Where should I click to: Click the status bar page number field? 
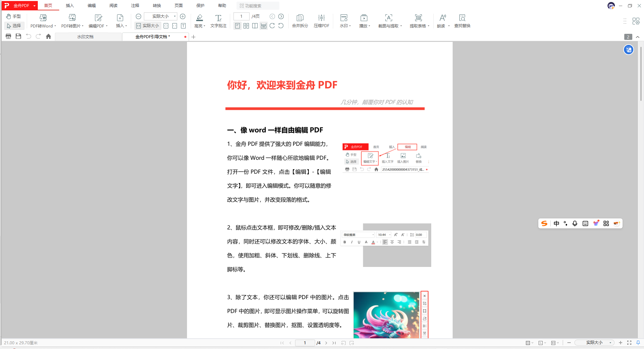click(305, 343)
